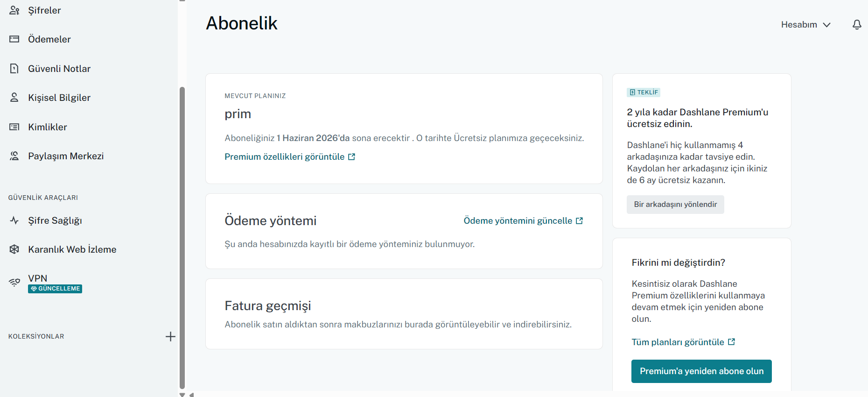Click Bir arkadaşını yönlendir button

675,205
